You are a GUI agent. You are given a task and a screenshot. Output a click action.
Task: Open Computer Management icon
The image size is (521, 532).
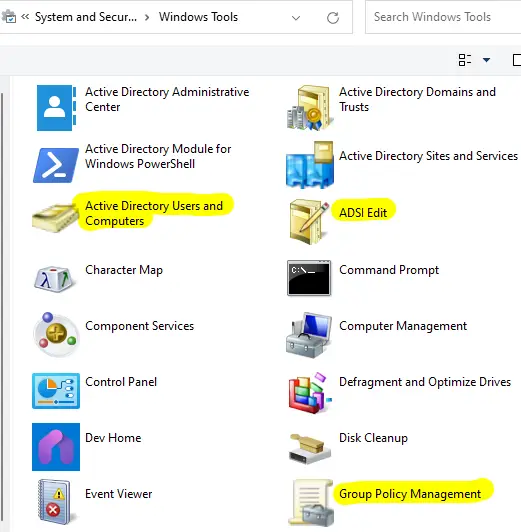[x=309, y=335]
